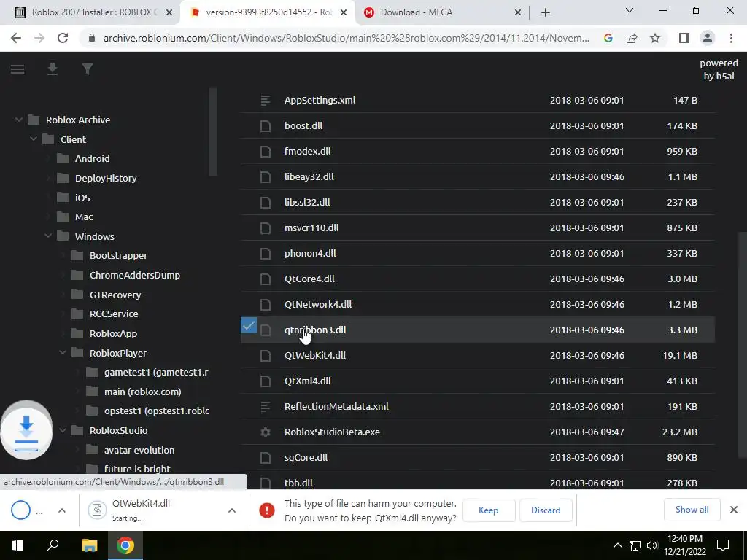Click the gear icon beside RobloxStudioBeta.exe
The image size is (747, 560).
(x=266, y=432)
